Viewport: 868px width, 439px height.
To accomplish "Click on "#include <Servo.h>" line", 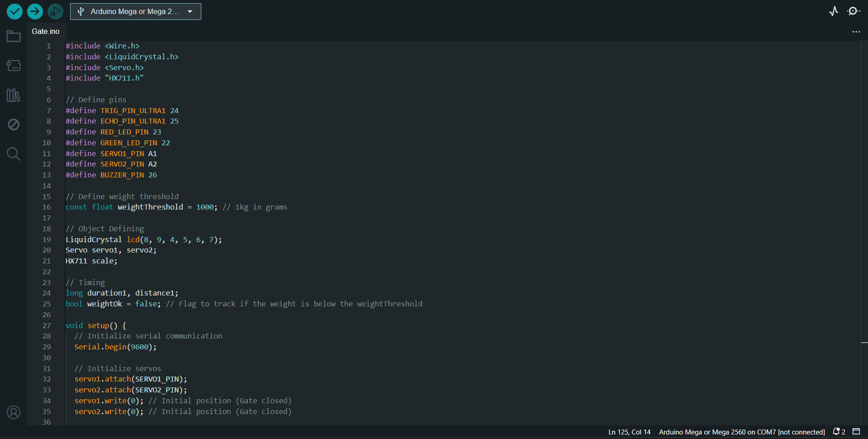I will (104, 68).
